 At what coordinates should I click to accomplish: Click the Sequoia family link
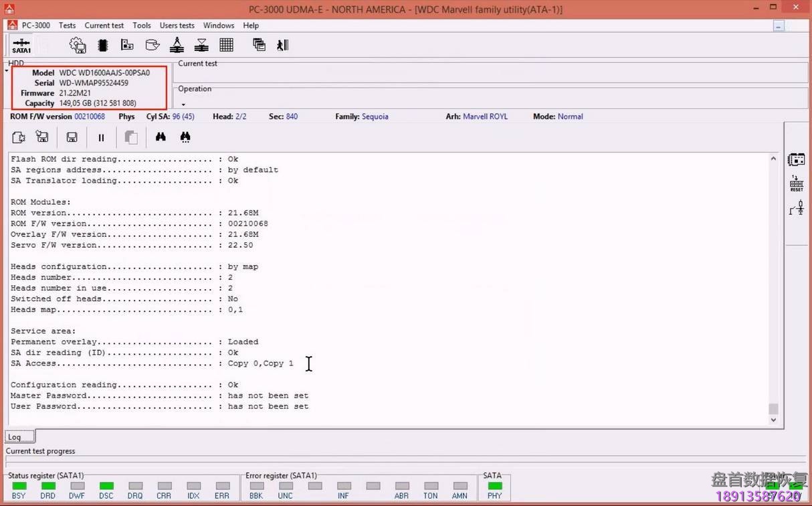coord(375,116)
